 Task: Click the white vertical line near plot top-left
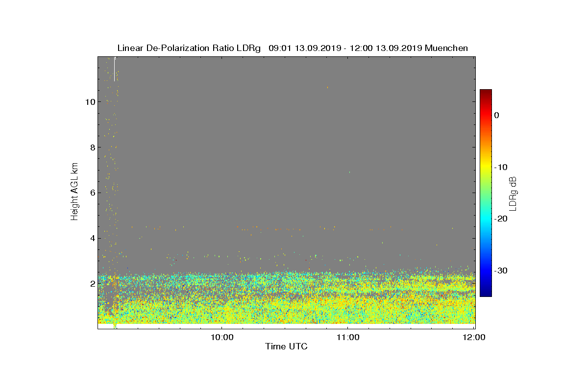tap(114, 69)
